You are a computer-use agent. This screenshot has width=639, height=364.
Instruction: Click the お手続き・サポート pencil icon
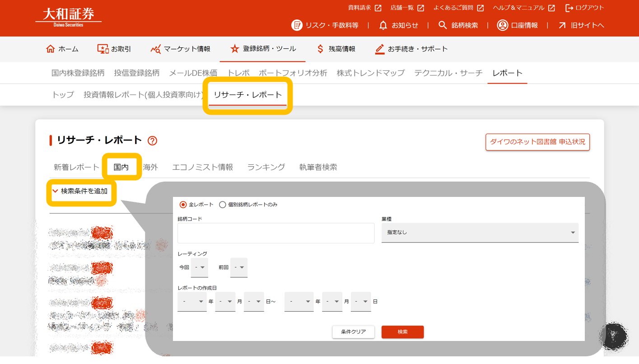[380, 49]
